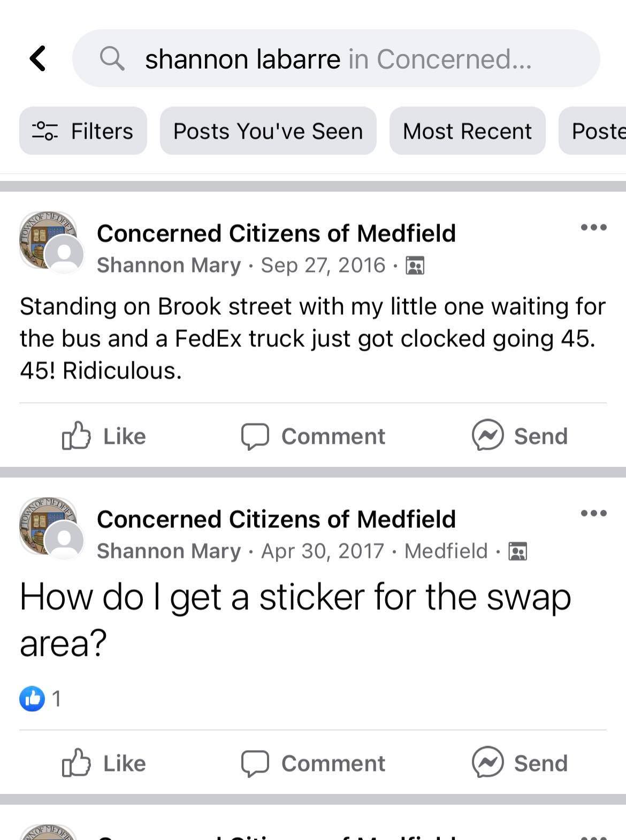The image size is (626, 840).
Task: Open Shannon Mary profile on Apr 30 post
Action: coord(169,551)
